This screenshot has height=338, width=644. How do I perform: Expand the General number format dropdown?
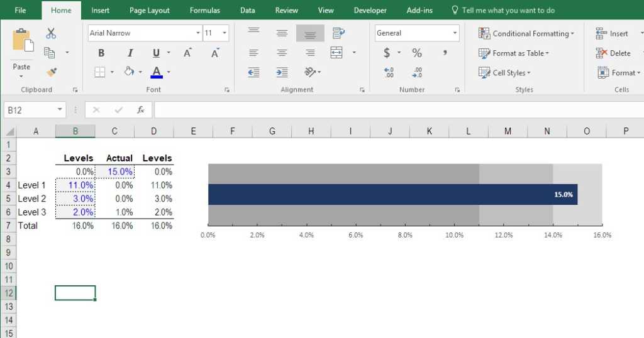[x=455, y=33]
